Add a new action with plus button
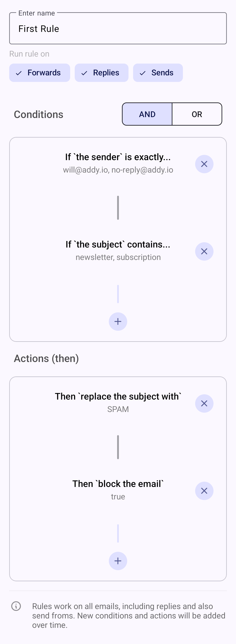Viewport: 236px width, 644px height. [x=118, y=561]
